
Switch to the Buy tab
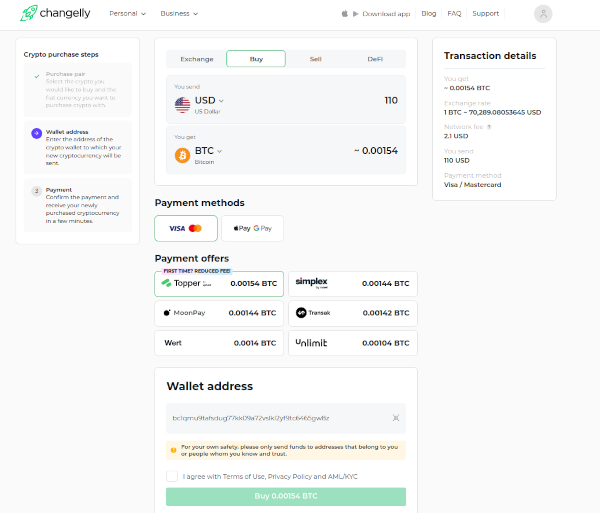tap(256, 59)
